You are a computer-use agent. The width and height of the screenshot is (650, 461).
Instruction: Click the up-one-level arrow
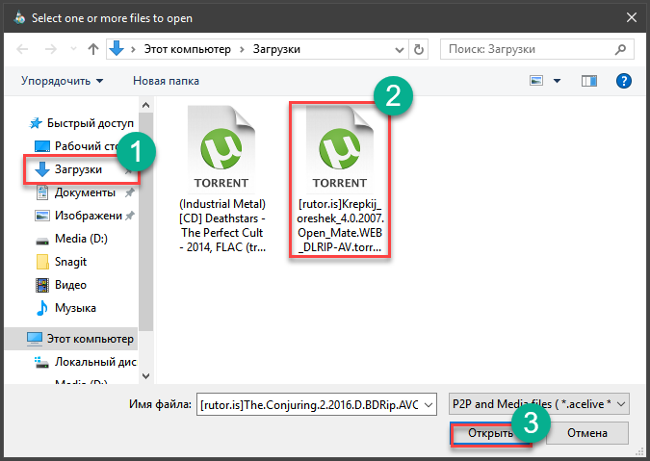[92, 48]
